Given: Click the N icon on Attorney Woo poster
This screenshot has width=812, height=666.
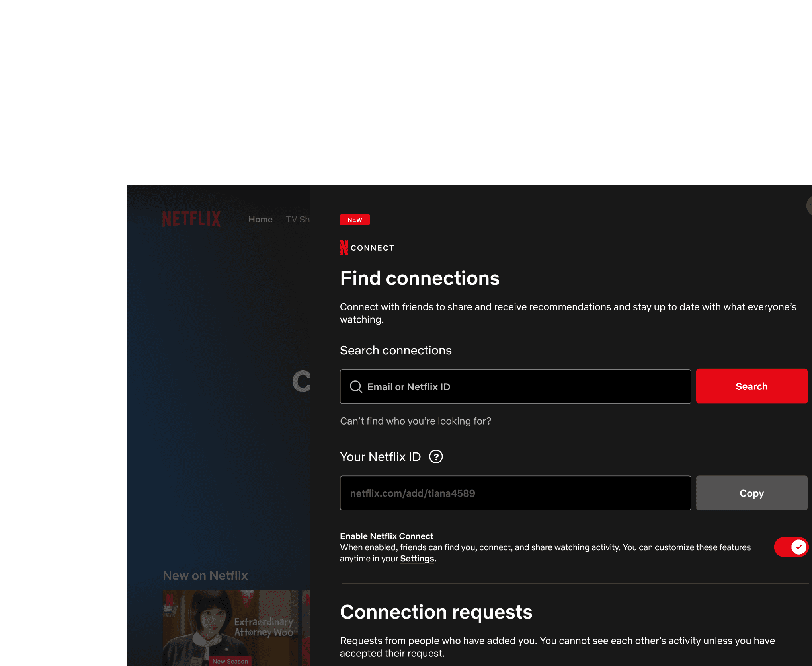Looking at the screenshot, I should tap(170, 600).
